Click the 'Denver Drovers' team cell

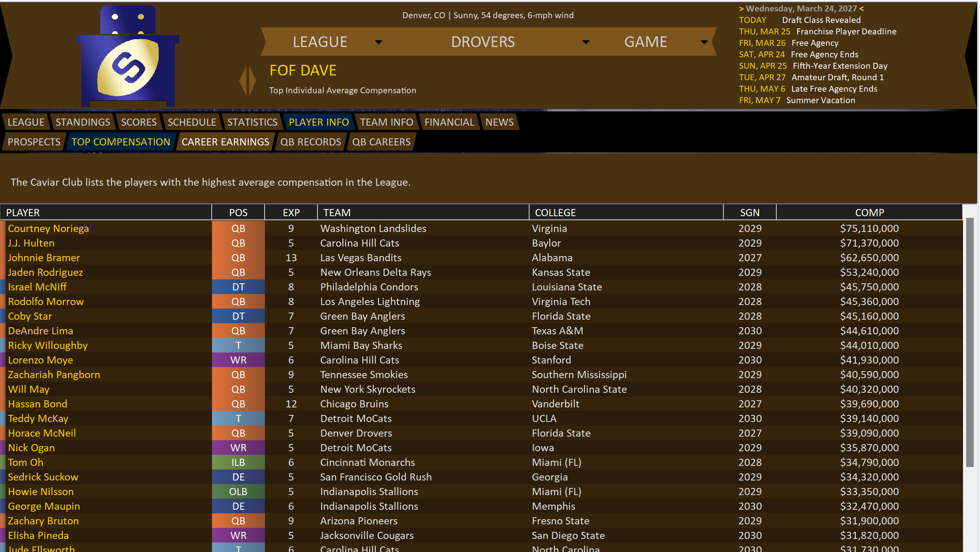pyautogui.click(x=356, y=433)
